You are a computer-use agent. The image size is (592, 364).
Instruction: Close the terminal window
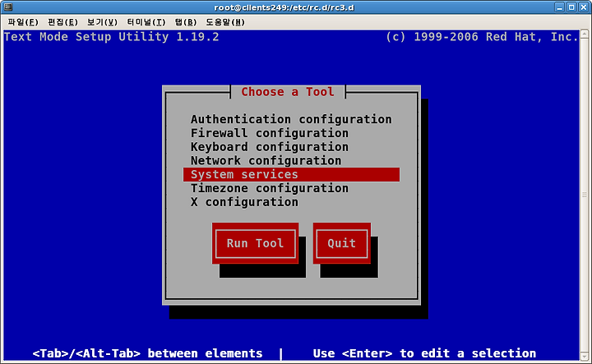(x=584, y=7)
